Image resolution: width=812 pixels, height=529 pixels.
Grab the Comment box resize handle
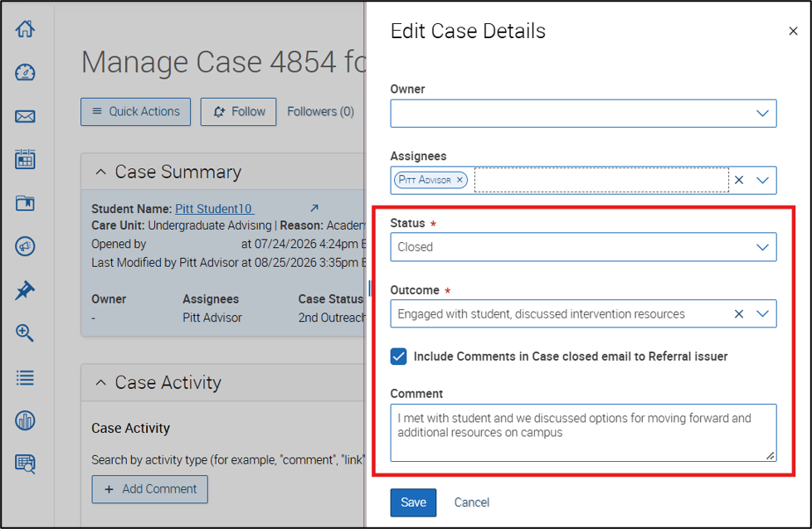point(770,455)
